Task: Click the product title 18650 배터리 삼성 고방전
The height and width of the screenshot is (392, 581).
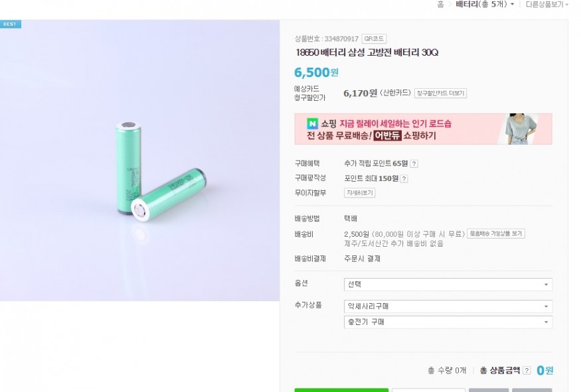Action: [367, 53]
